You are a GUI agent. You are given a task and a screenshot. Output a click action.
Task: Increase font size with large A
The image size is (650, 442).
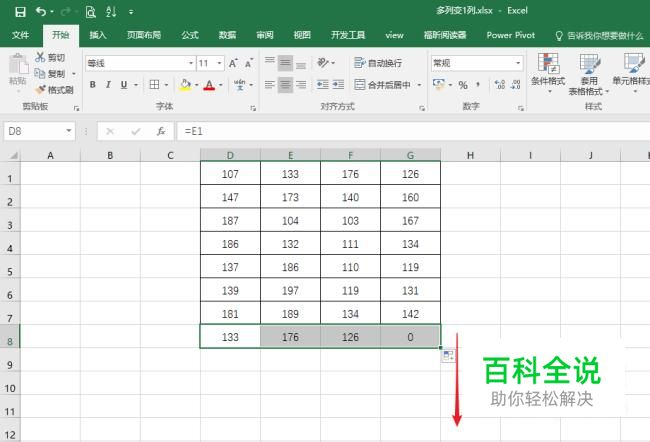pyautogui.click(x=233, y=63)
